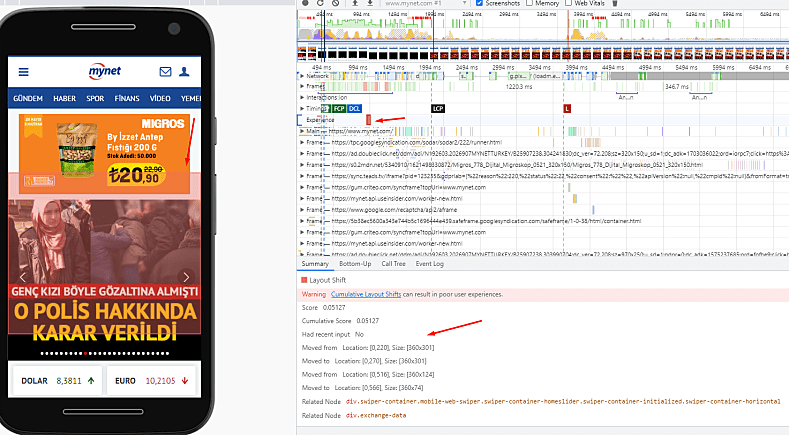Viewport: 789px width, 435px height.
Task: Expand the safeframe container.html frame track
Action: (x=302, y=221)
